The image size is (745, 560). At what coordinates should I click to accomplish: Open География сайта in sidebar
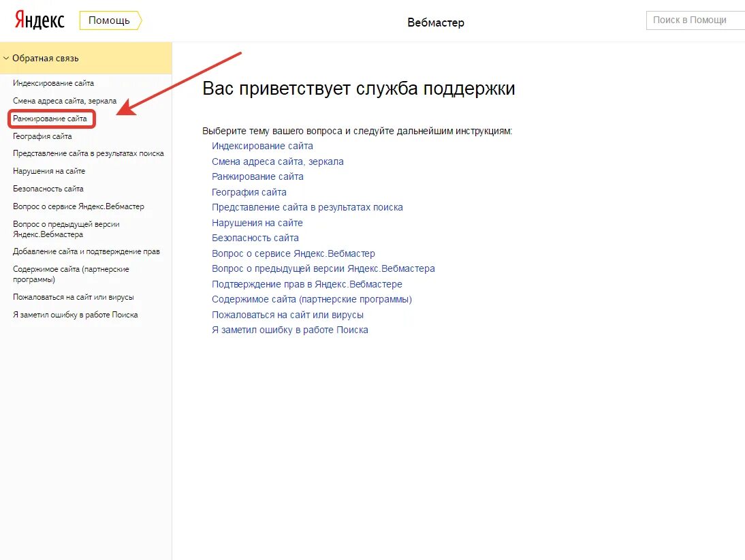[42, 136]
